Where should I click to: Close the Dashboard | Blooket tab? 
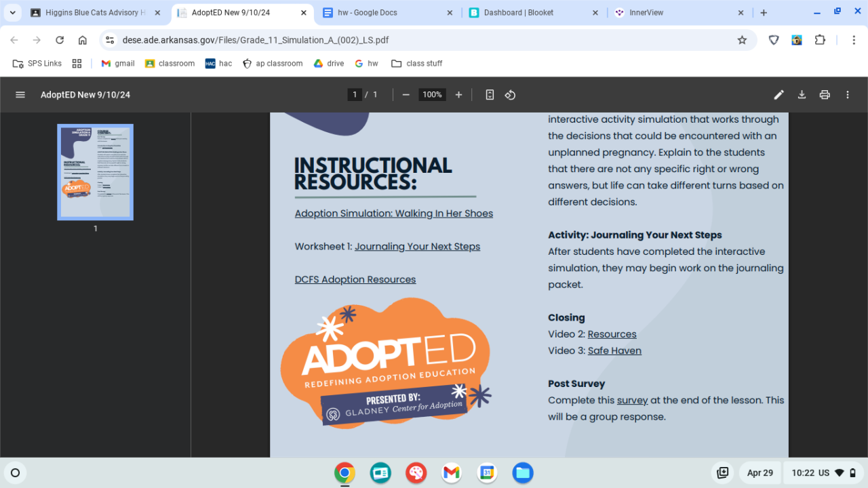point(595,13)
